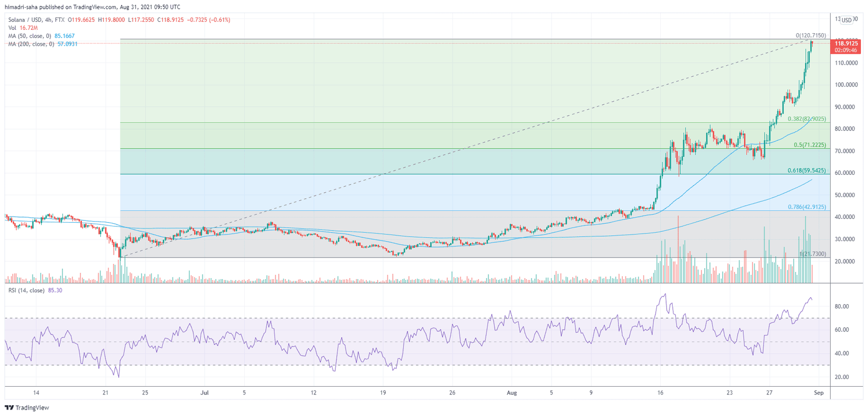Click the Aug label on time axis

pyautogui.click(x=511, y=393)
